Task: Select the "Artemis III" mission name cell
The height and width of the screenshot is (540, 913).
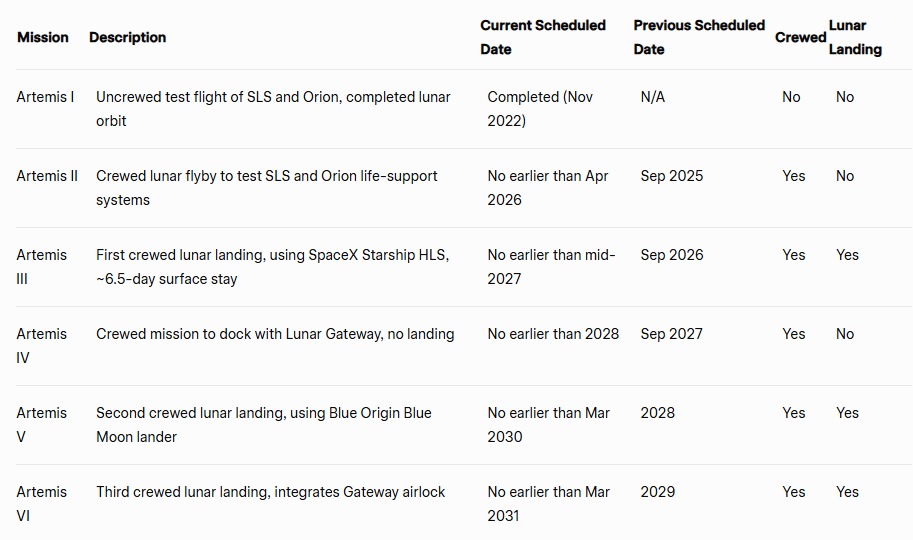Action: [42, 267]
